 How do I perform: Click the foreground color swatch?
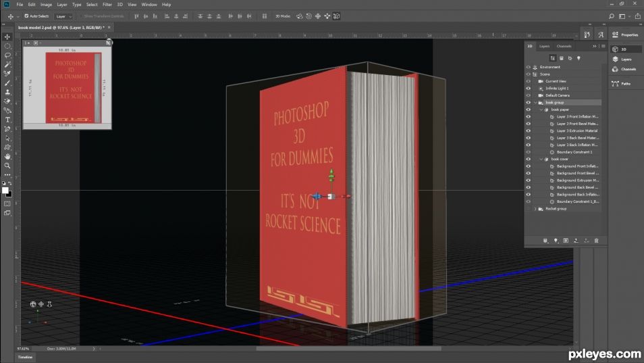pyautogui.click(x=5, y=191)
